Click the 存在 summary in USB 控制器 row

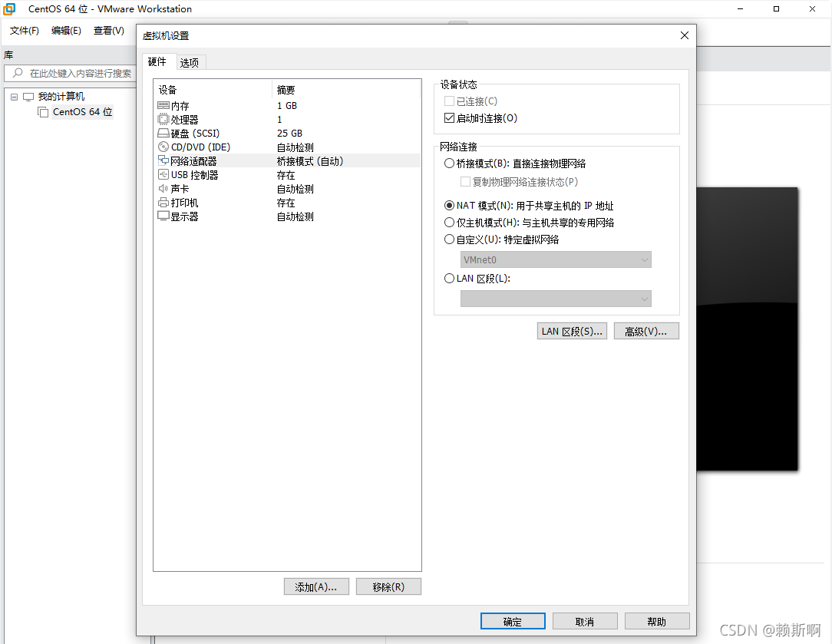pos(286,174)
